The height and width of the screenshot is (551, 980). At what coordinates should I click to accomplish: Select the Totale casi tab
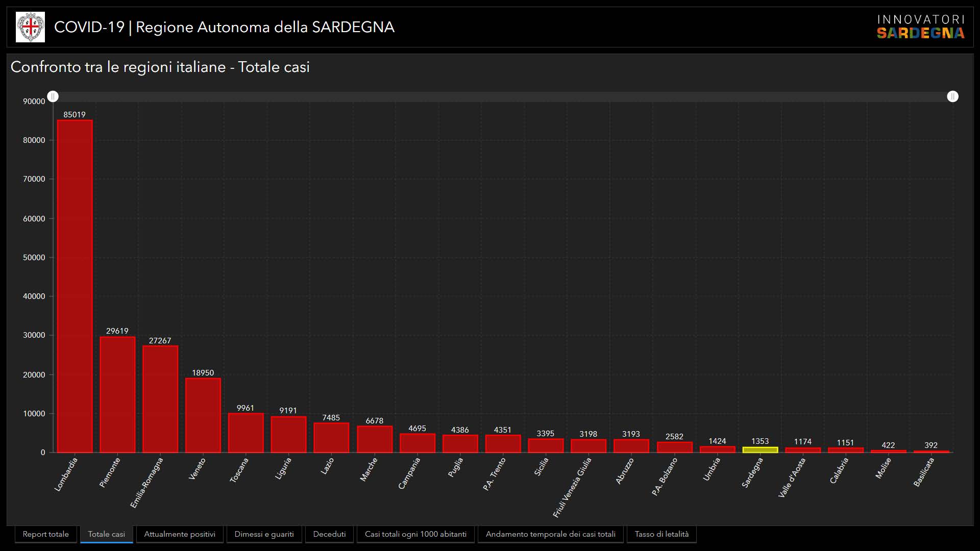[x=106, y=534]
